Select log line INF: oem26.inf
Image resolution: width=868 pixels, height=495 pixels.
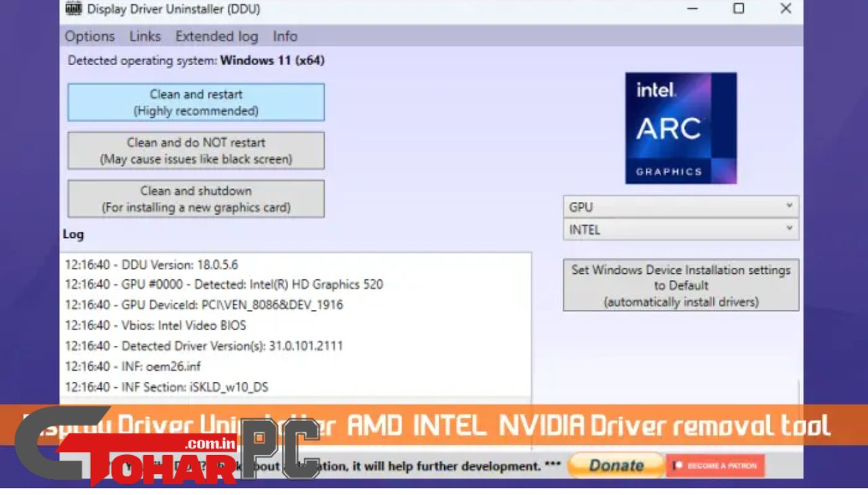(x=133, y=366)
